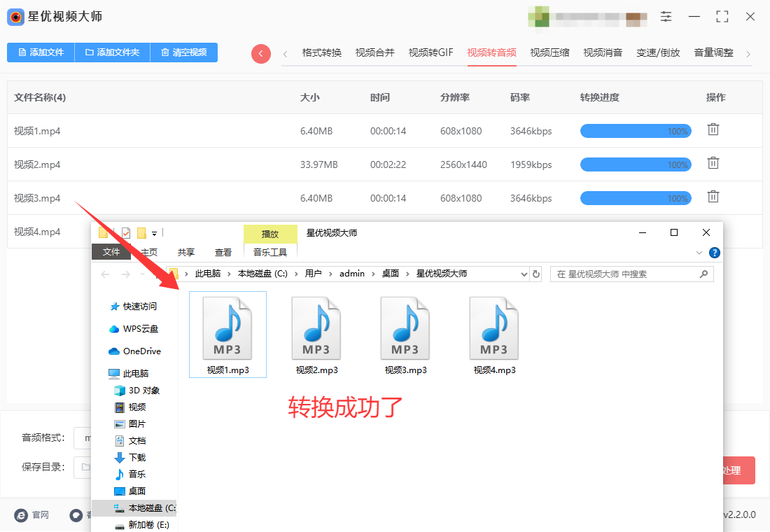Screen dimensions: 770x532
Task: Switch to the 视频合并 tab
Action: click(374, 53)
